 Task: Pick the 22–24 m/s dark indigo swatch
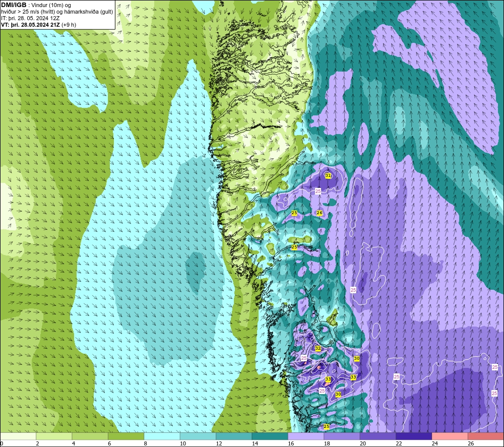tap(414, 436)
